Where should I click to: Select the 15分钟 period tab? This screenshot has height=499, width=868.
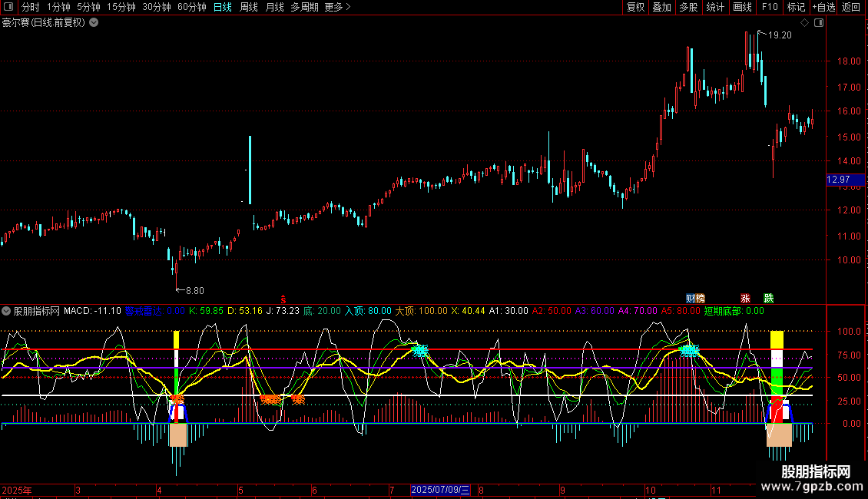tap(121, 7)
